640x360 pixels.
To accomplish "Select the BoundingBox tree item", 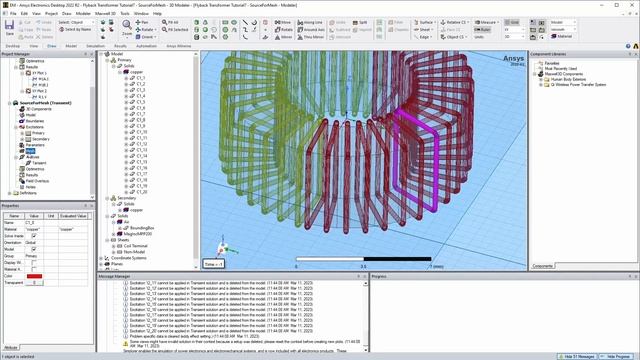I will pos(142,228).
